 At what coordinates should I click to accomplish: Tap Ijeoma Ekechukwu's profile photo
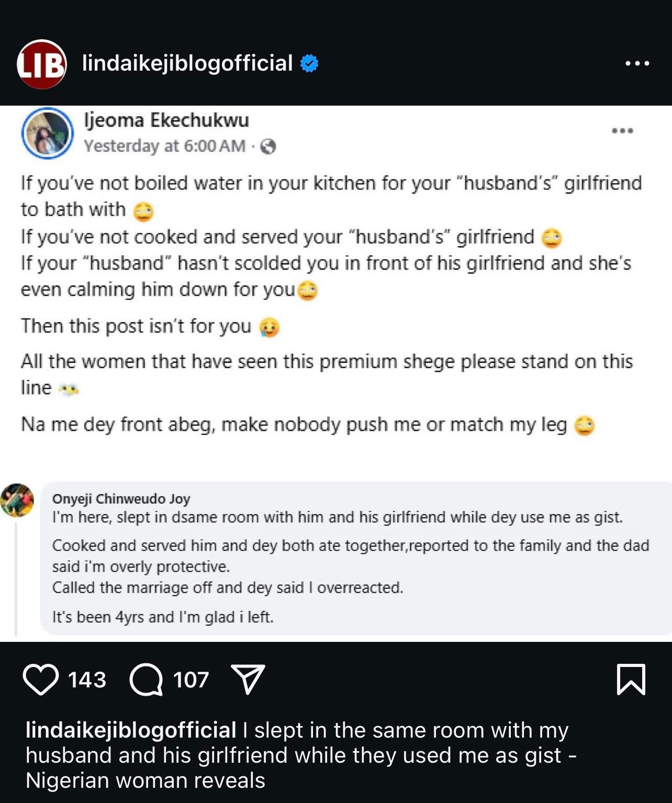47,133
